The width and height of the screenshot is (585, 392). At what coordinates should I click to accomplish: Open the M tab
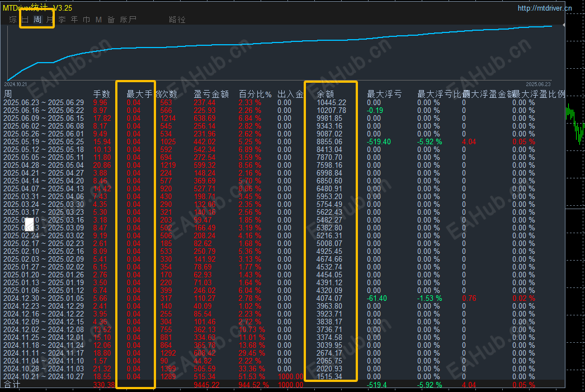[98, 20]
